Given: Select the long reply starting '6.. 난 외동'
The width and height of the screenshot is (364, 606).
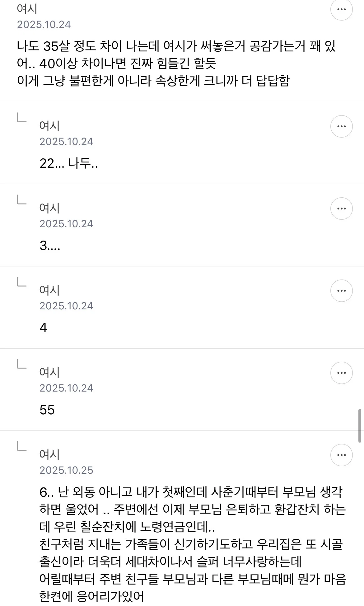Looking at the screenshot, I should point(193,544).
